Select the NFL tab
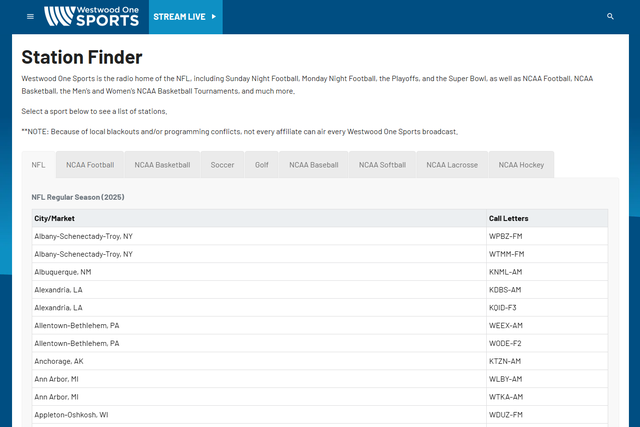This screenshot has width=640, height=427. coord(38,165)
